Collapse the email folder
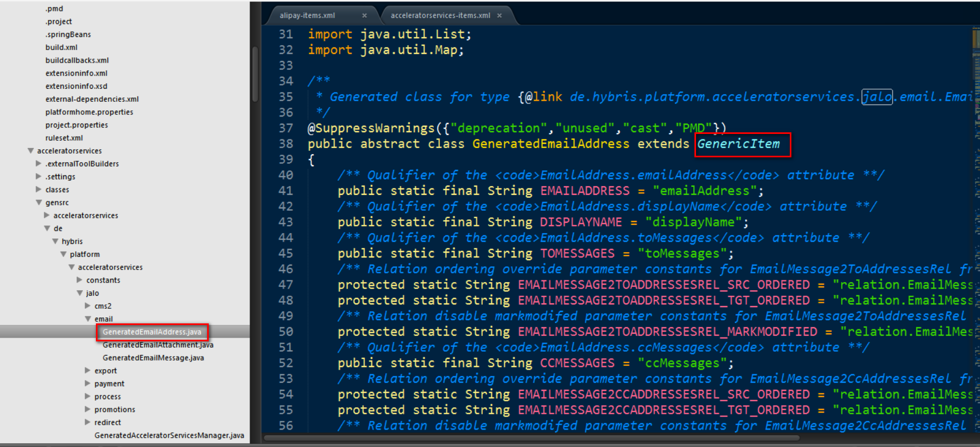980x447 pixels. [x=88, y=319]
